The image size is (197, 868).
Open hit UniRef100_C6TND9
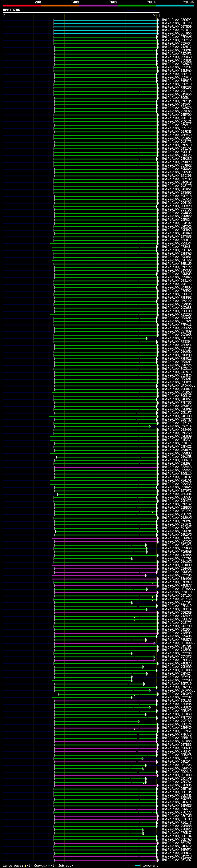pyautogui.click(x=177, y=26)
